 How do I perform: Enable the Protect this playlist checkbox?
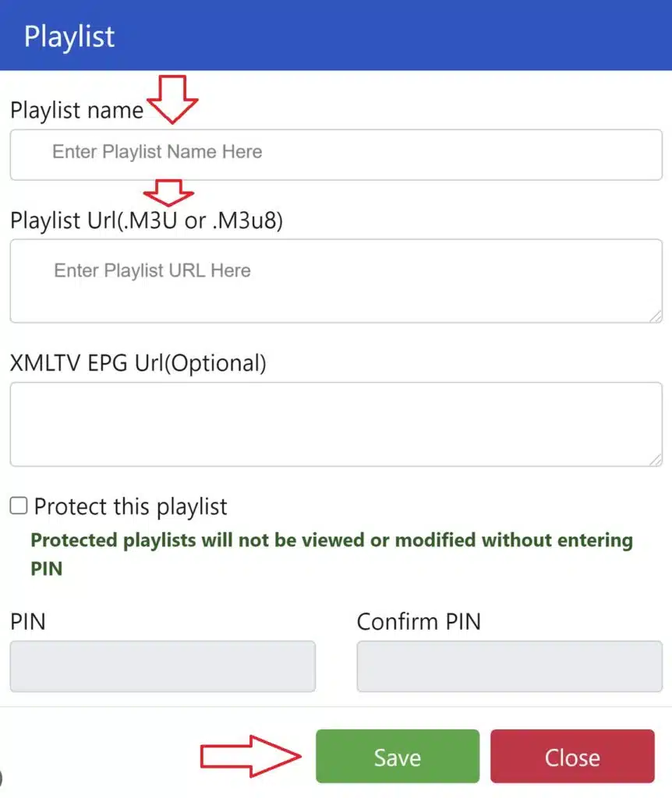(x=19, y=506)
